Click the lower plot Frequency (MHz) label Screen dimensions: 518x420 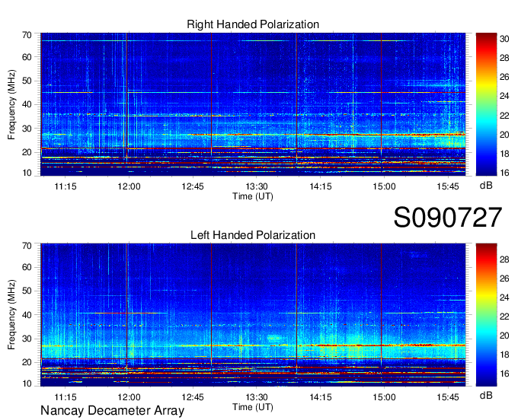tap(11, 315)
